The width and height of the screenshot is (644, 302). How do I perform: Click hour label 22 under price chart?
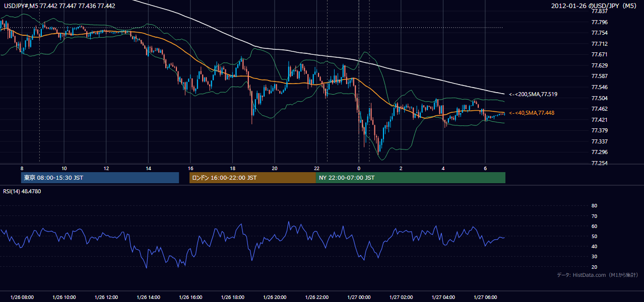317,168
